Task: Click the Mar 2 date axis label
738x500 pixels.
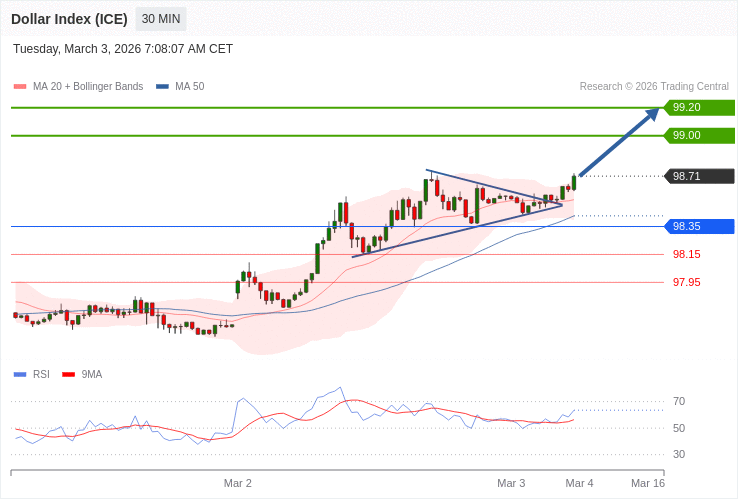Action: coord(238,484)
